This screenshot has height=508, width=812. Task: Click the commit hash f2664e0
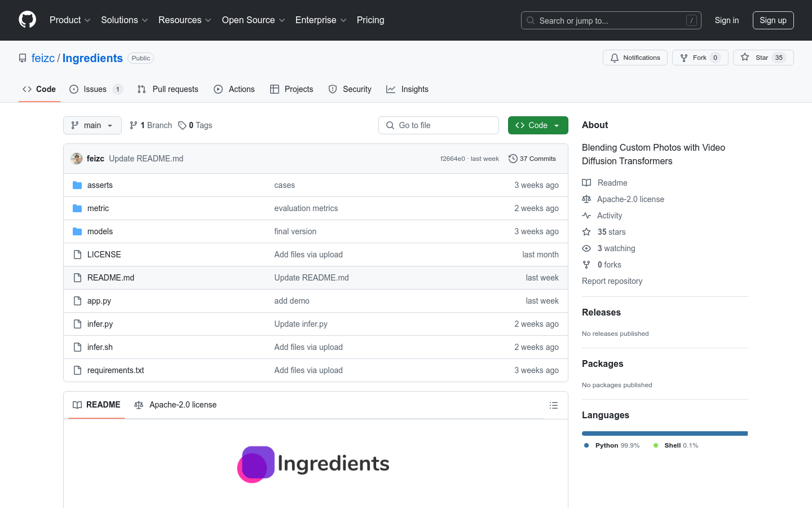[453, 159]
